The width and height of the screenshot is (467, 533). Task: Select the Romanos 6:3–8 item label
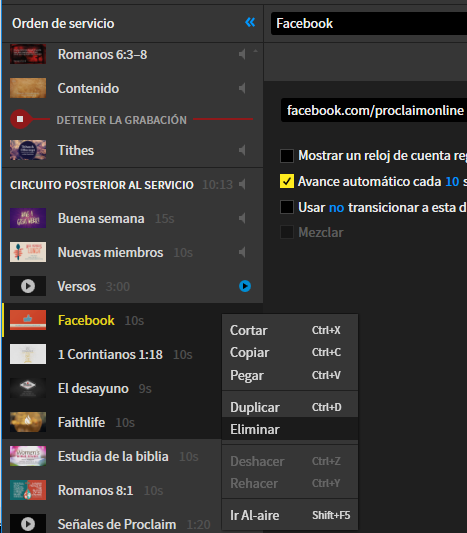pyautogui.click(x=102, y=54)
